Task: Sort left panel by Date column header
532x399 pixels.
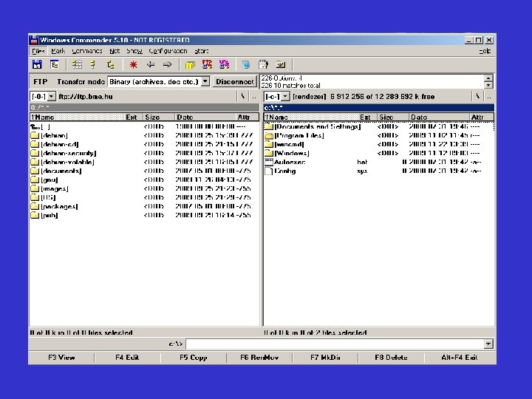Action: (205, 117)
